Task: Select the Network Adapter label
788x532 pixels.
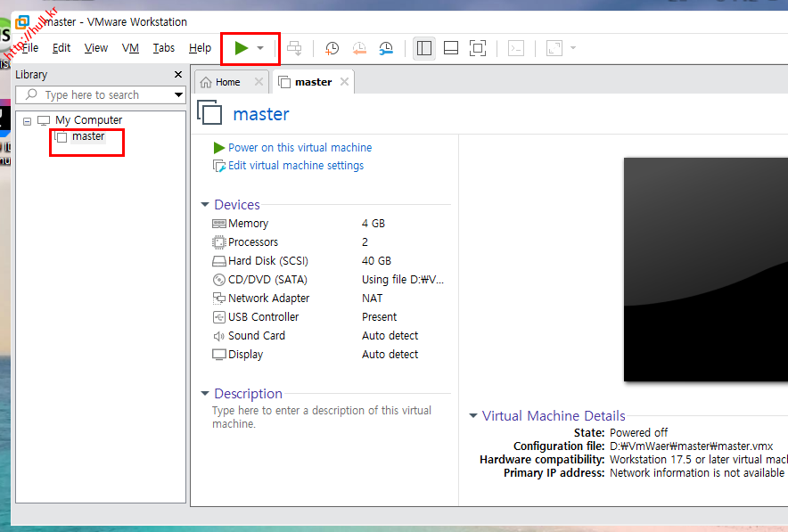Action: pyautogui.click(x=268, y=299)
